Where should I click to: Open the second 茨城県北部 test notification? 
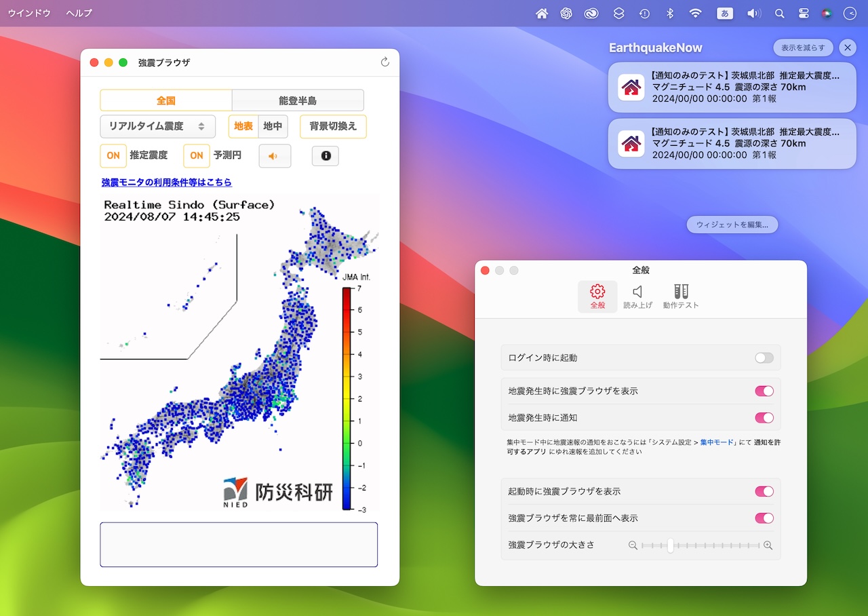coord(732,144)
